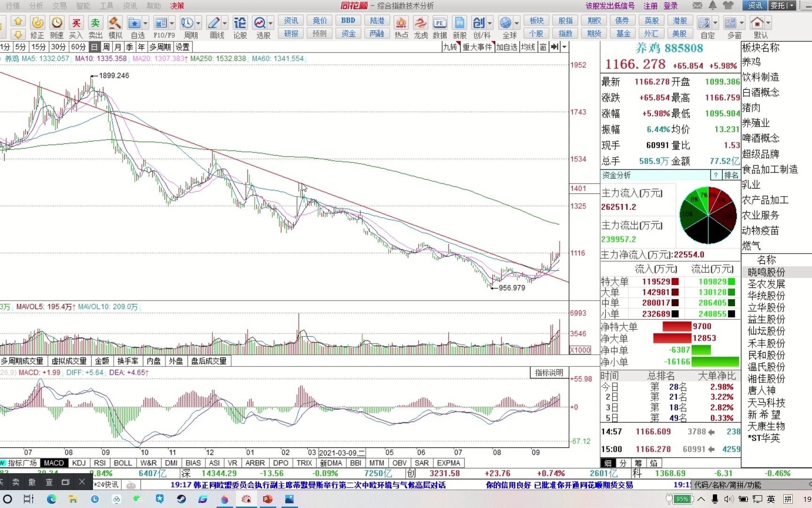Click the BBD button
The width and height of the screenshot is (812, 508).
(x=348, y=21)
